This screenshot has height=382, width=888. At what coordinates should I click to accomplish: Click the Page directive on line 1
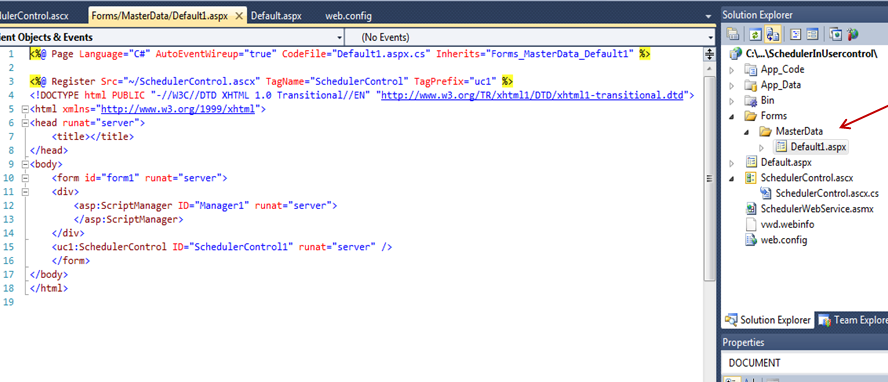pos(340,54)
